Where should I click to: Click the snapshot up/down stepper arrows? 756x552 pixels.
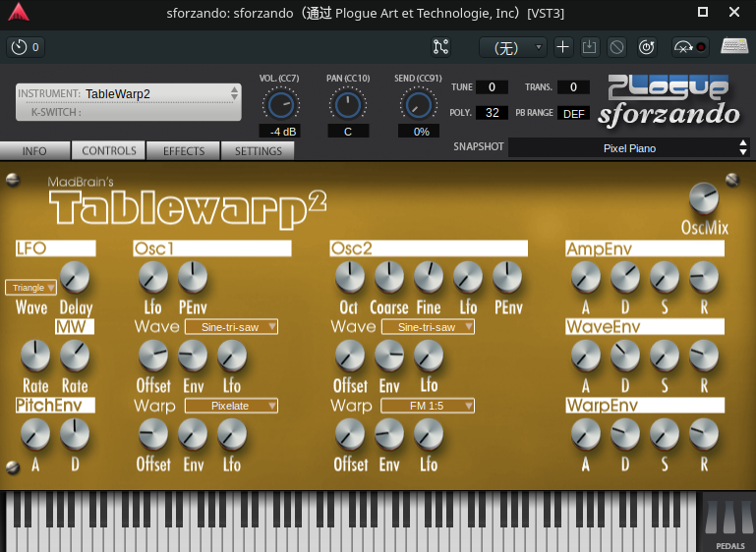click(743, 148)
